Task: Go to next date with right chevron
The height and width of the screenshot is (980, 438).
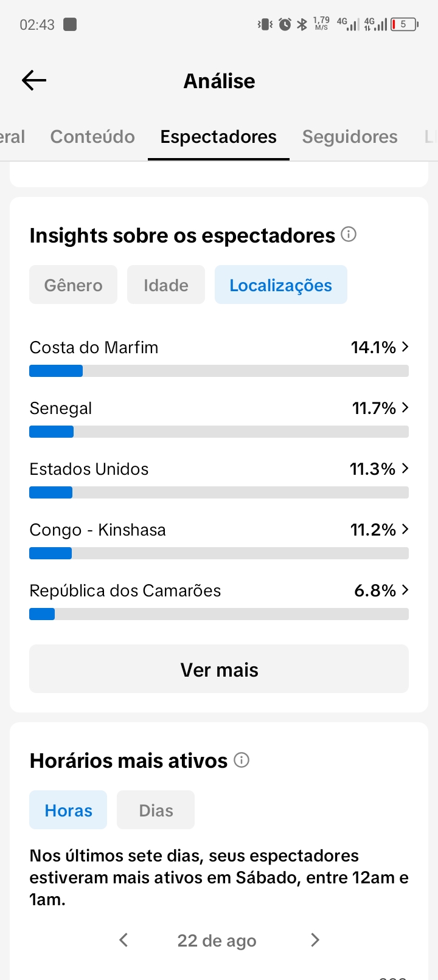Action: click(315, 940)
